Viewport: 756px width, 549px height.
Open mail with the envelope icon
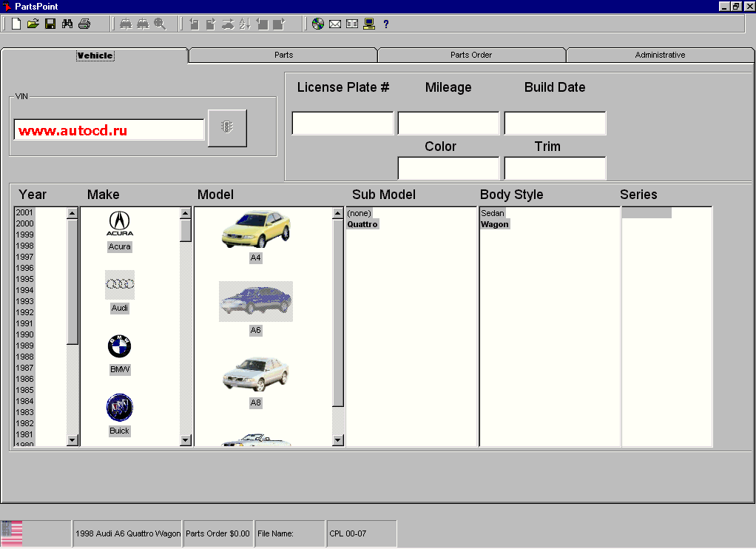pyautogui.click(x=335, y=24)
